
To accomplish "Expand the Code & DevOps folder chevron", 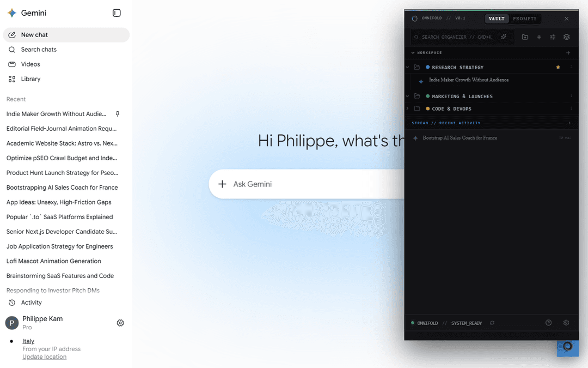I will pos(408,108).
